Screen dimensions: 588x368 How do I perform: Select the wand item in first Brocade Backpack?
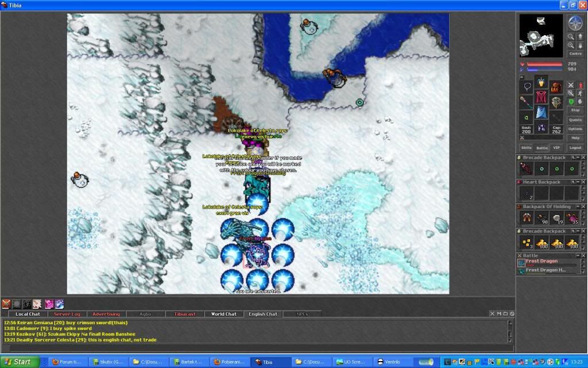click(526, 168)
